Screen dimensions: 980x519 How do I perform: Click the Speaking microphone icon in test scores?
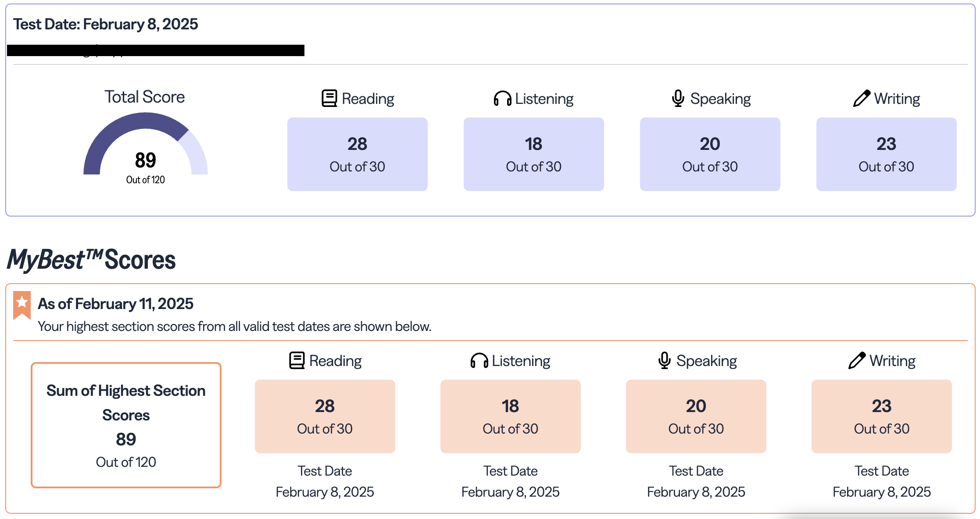pyautogui.click(x=678, y=98)
